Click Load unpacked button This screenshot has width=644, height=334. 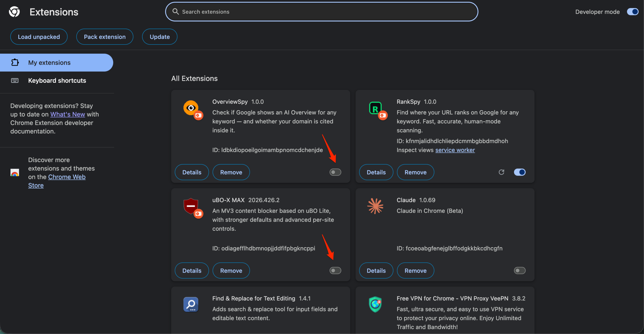[39, 37]
